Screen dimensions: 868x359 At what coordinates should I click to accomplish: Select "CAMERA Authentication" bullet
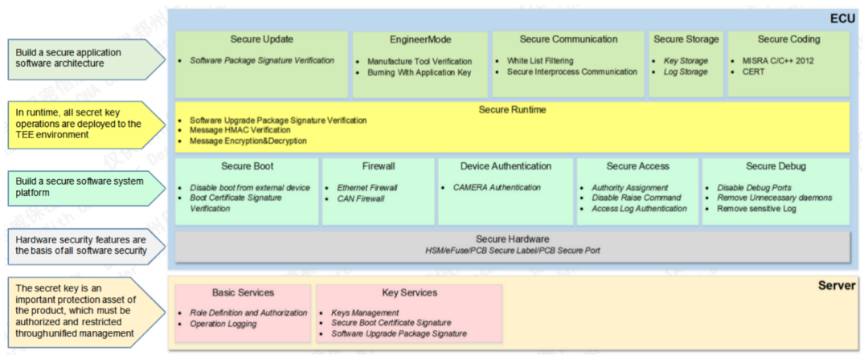point(497,187)
